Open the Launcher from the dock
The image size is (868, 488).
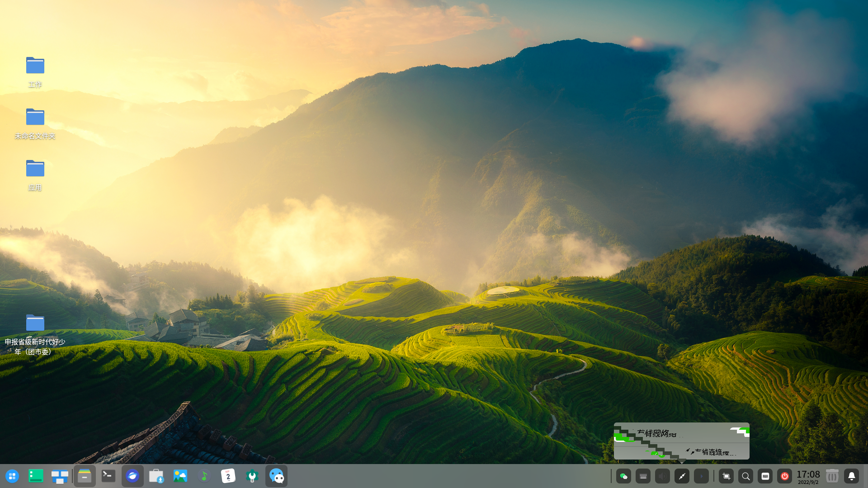[13, 476]
